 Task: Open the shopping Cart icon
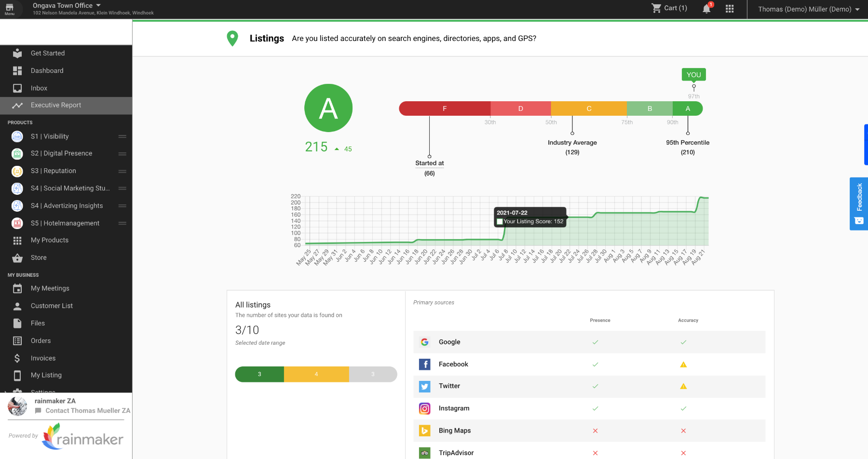pos(656,8)
